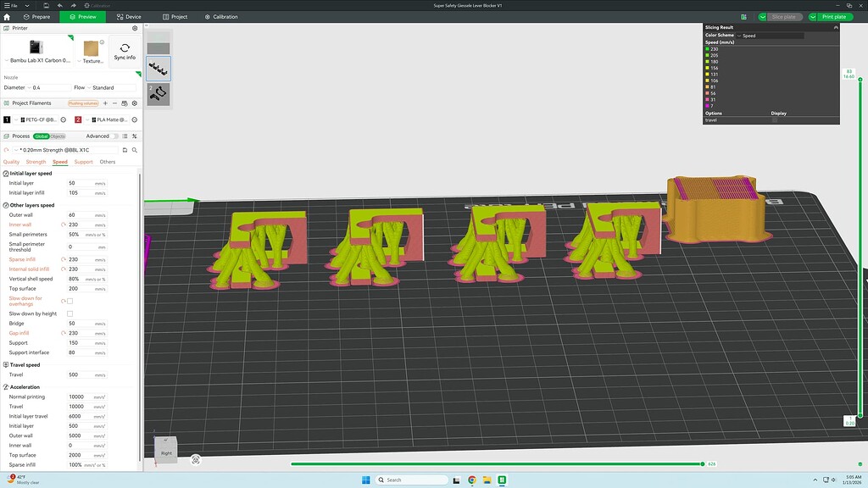Viewport: 868px width, 488px height.
Task: Reset Sparse infill speed to default
Action: click(x=63, y=259)
